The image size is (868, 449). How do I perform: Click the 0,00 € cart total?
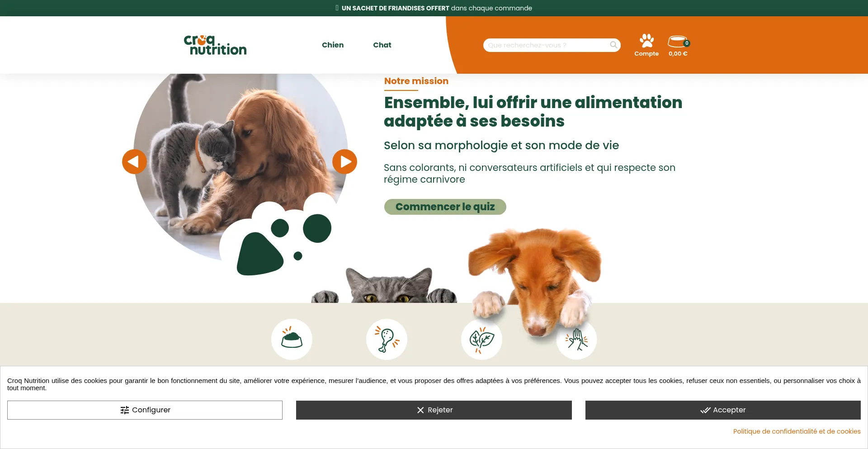(678, 53)
